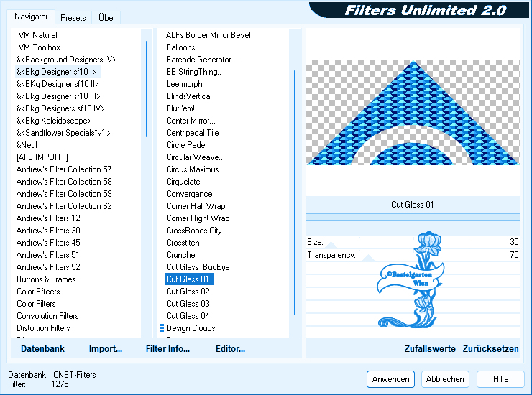Choose Circular Weave... filter
Screen dimensions: 532x395
pos(195,157)
